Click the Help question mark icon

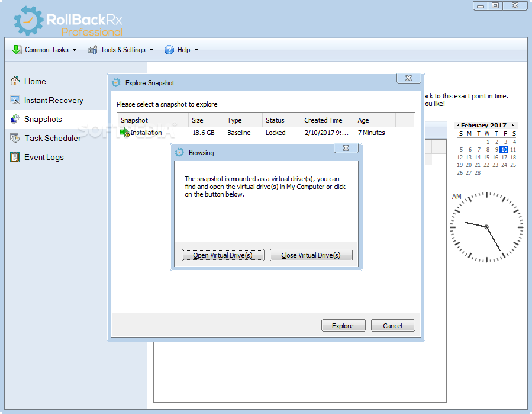pyautogui.click(x=169, y=50)
